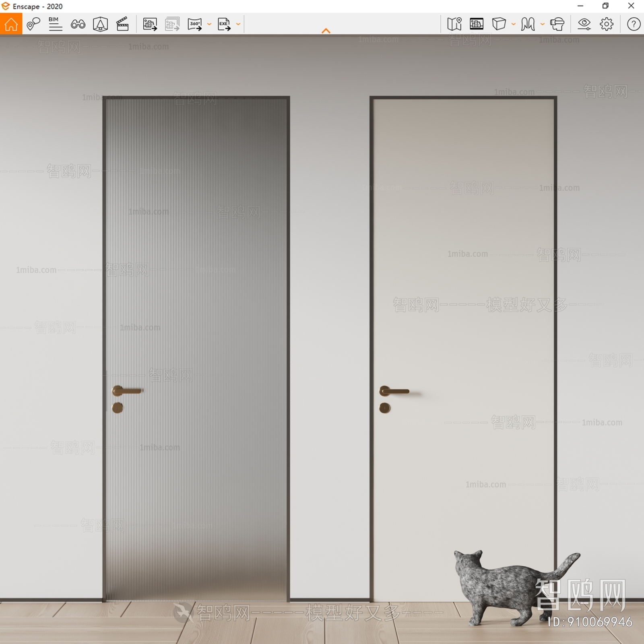
Task: Open collaborative annotations (map pin with speech bubble)
Action: tap(33, 24)
